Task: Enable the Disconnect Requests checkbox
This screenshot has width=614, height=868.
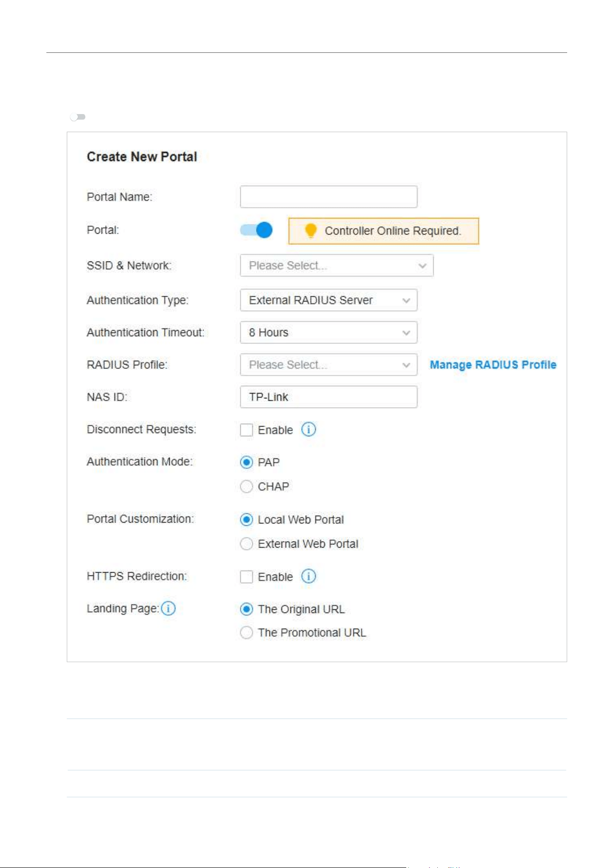Action: click(x=246, y=430)
